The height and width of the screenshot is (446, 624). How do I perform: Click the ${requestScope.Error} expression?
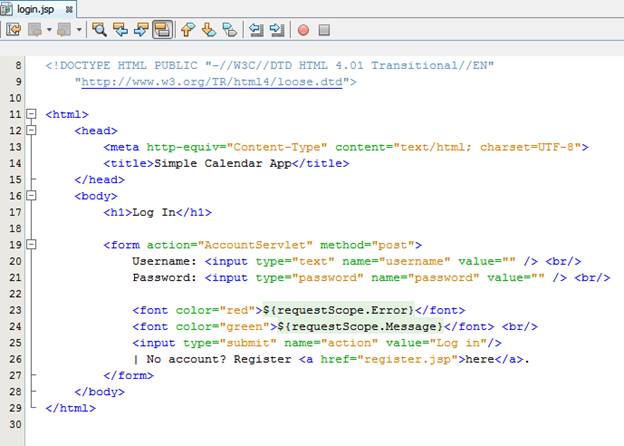point(339,310)
